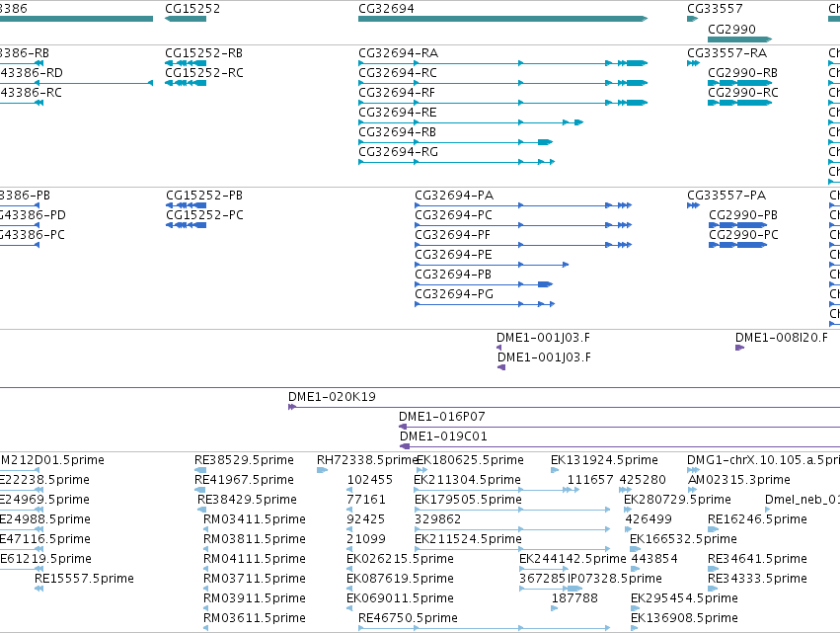Screen dimensions: 840x633
Task: Click EST RE38529.5prime
Action: coord(244,460)
